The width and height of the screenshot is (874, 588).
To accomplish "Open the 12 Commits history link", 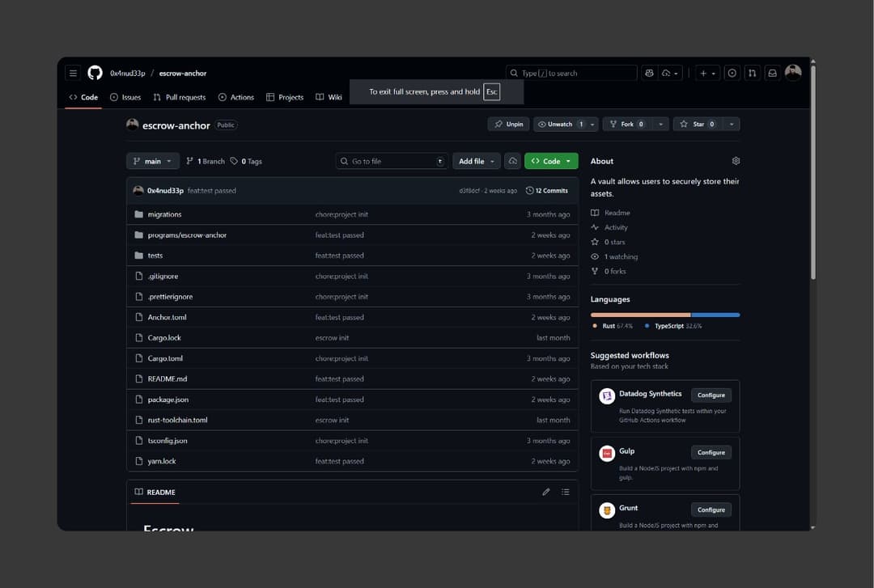I will click(x=546, y=191).
